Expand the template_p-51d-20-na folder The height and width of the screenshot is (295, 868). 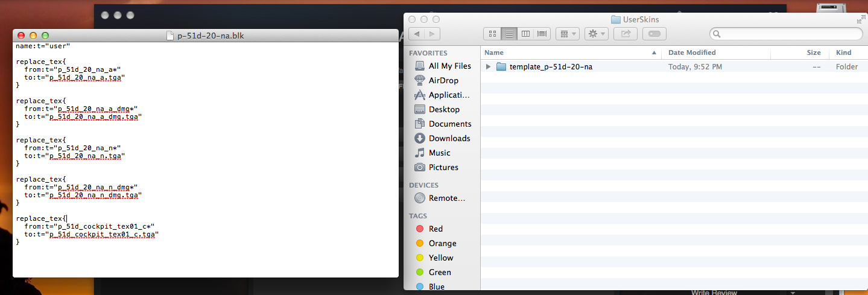[489, 67]
